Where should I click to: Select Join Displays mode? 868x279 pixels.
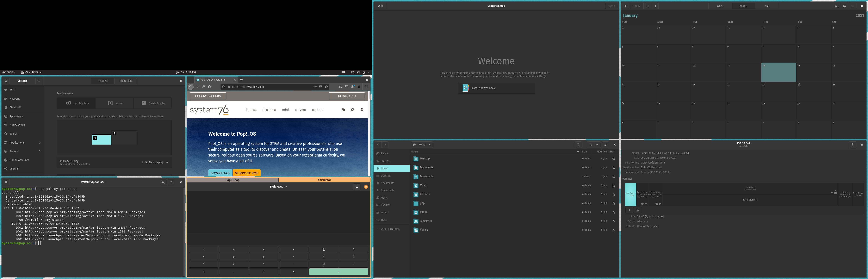(x=77, y=103)
